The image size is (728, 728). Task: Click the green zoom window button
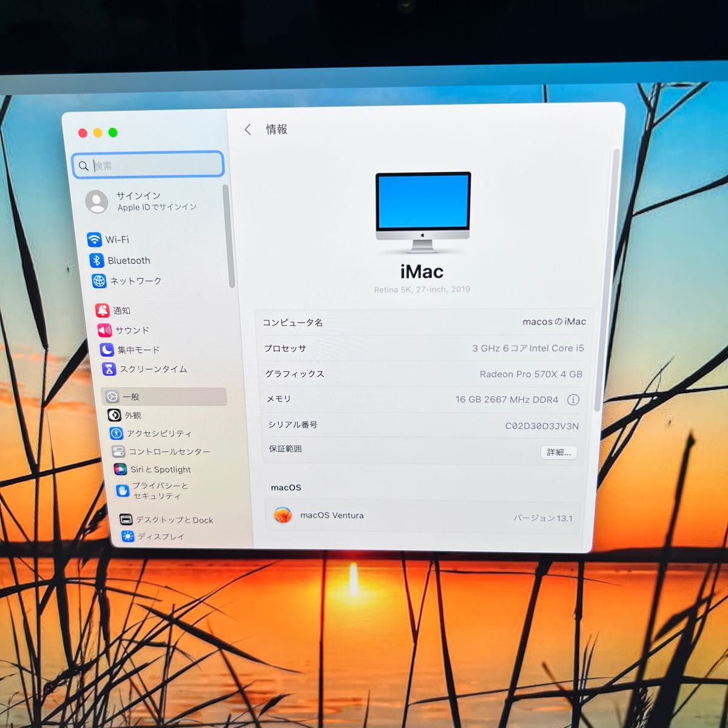click(x=113, y=132)
